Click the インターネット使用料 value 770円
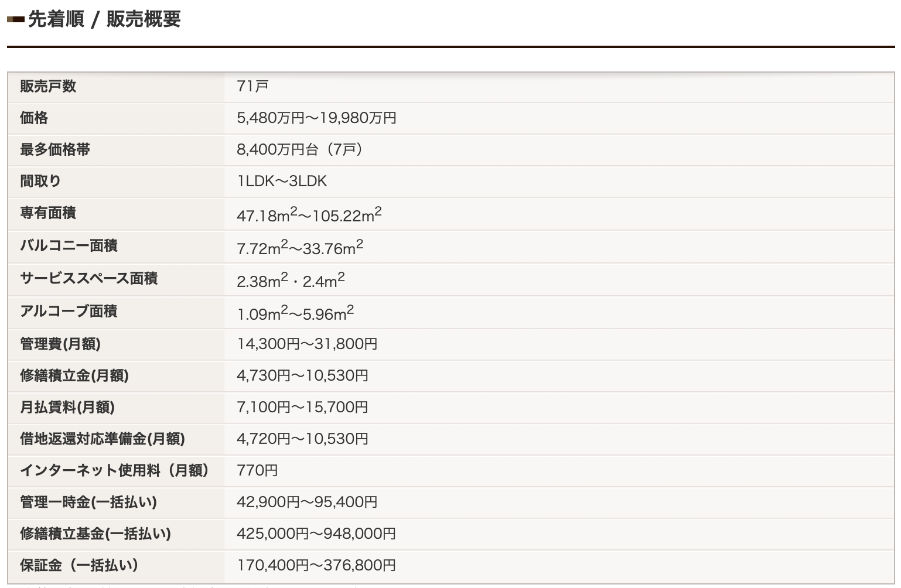This screenshot has height=588, width=901. pyautogui.click(x=257, y=470)
